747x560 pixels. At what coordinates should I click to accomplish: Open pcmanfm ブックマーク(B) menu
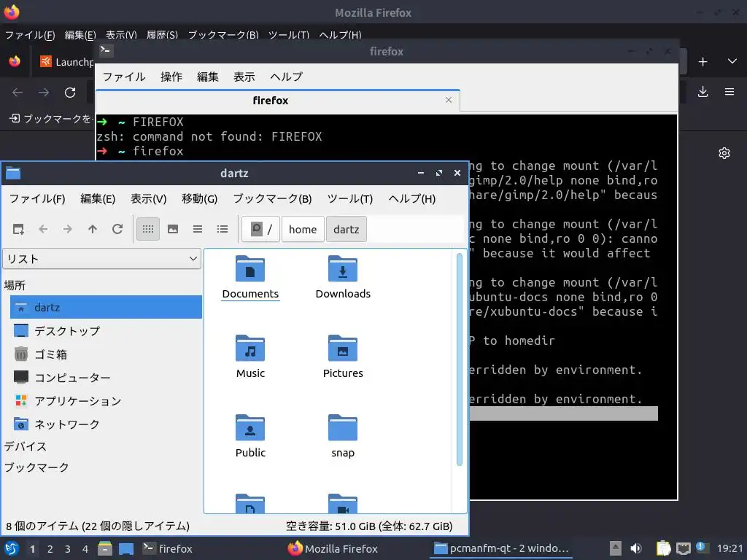coord(273,198)
